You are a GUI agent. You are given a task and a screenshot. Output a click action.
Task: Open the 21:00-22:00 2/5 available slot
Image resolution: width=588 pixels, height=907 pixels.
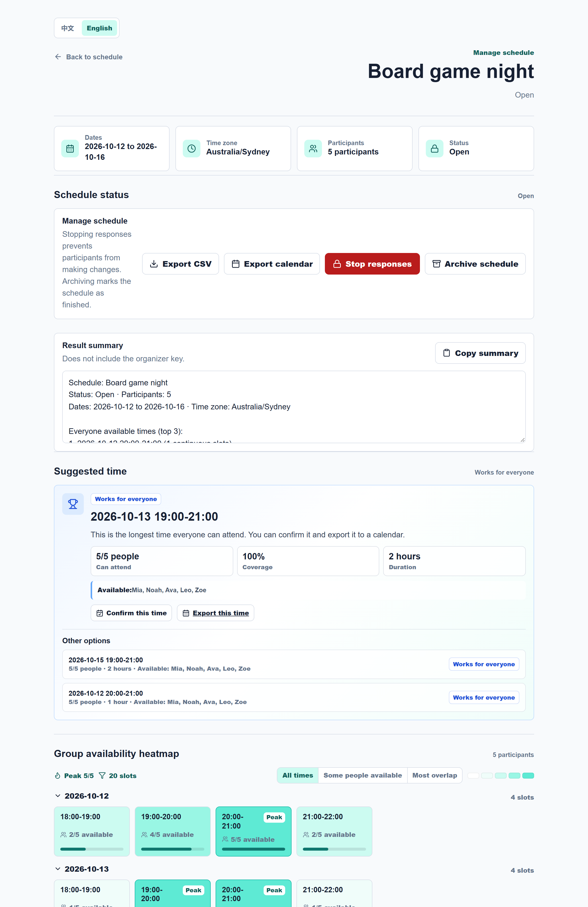pos(334,831)
